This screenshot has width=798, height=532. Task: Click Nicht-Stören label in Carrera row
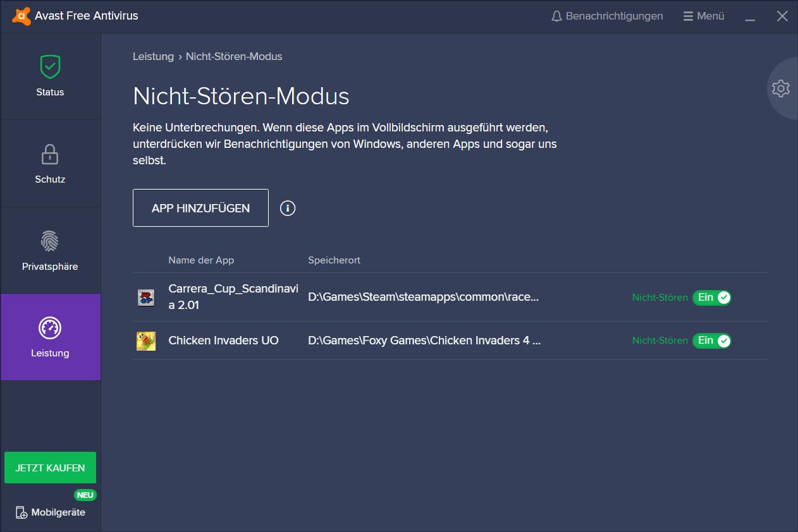[x=660, y=298]
